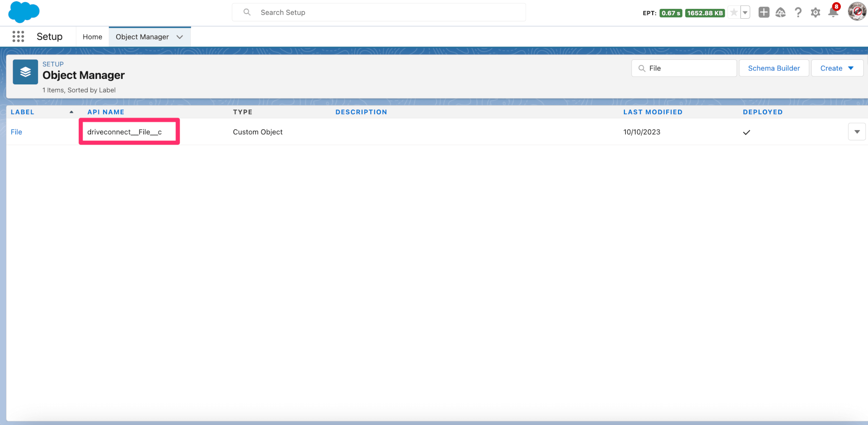Viewport: 868px width, 425px height.
Task: Click the deployed checkmark in File row
Action: click(746, 132)
